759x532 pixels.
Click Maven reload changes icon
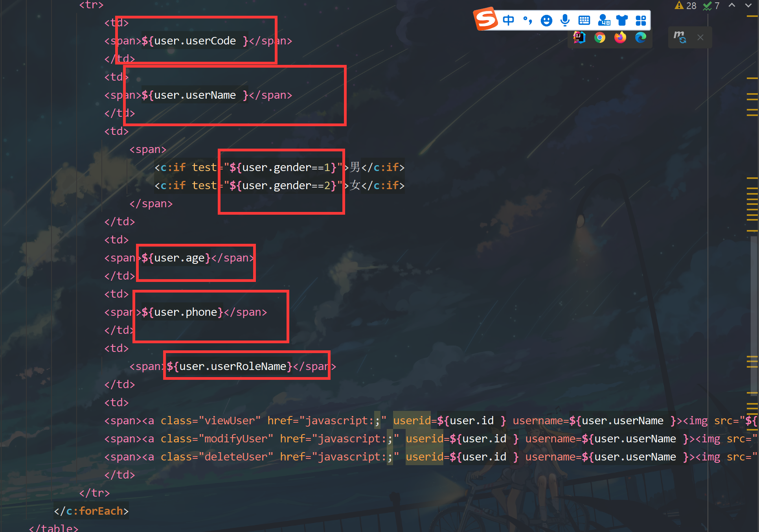pyautogui.click(x=680, y=37)
